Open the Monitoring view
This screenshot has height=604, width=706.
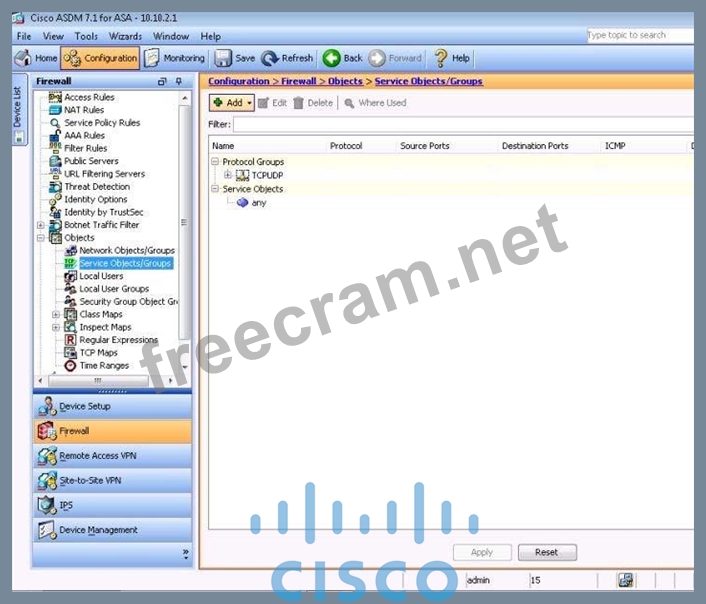coord(175,58)
